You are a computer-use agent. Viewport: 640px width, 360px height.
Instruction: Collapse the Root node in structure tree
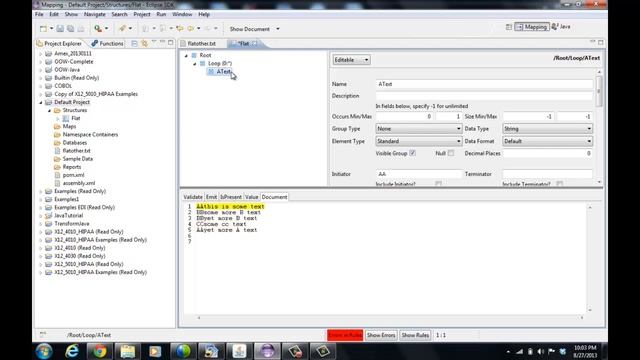coord(186,56)
